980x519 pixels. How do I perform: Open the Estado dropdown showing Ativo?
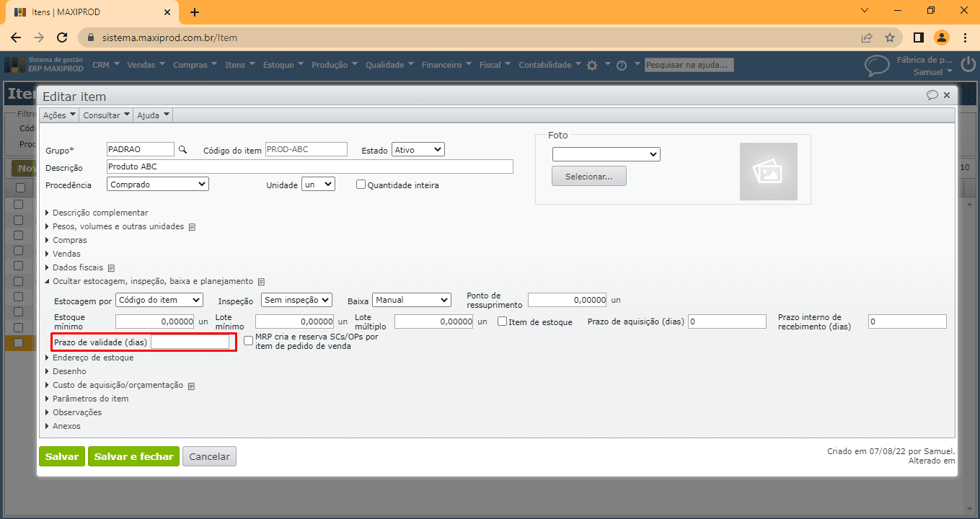(x=418, y=149)
